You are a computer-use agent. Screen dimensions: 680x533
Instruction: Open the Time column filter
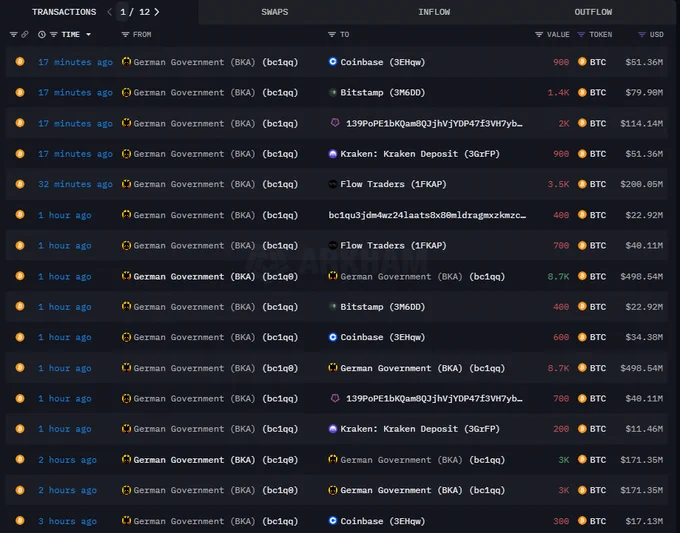53,34
